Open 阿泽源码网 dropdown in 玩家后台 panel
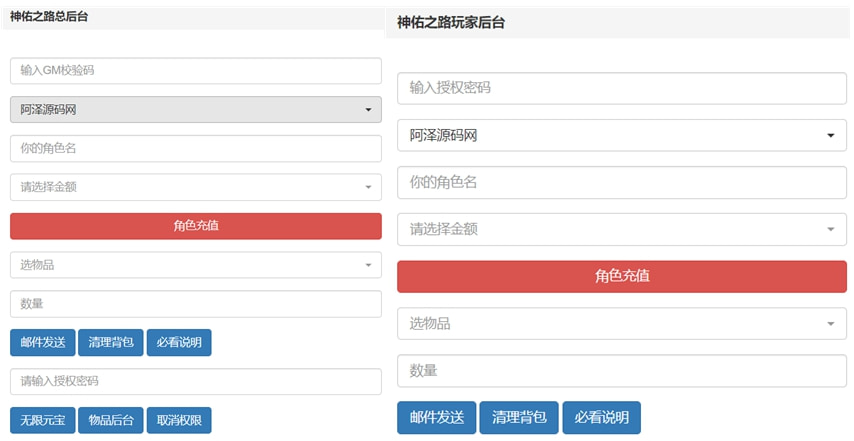Screen dimensions: 854x441 coord(621,135)
